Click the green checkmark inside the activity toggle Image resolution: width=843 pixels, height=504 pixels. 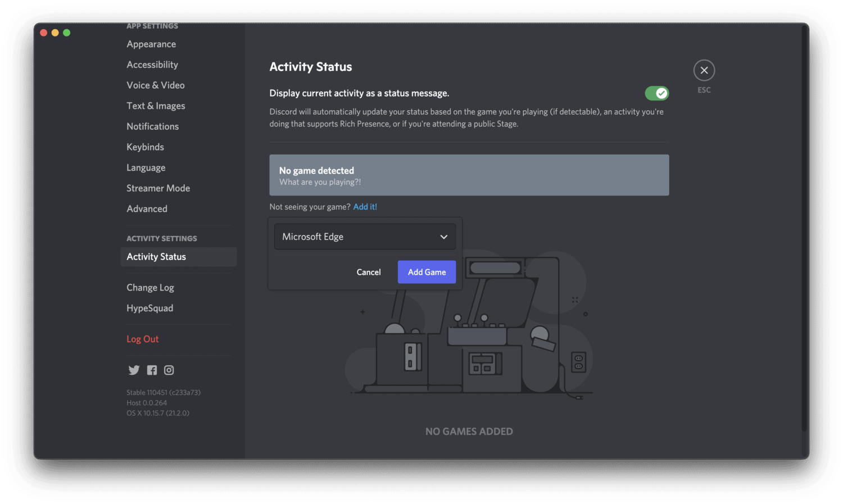click(x=661, y=93)
